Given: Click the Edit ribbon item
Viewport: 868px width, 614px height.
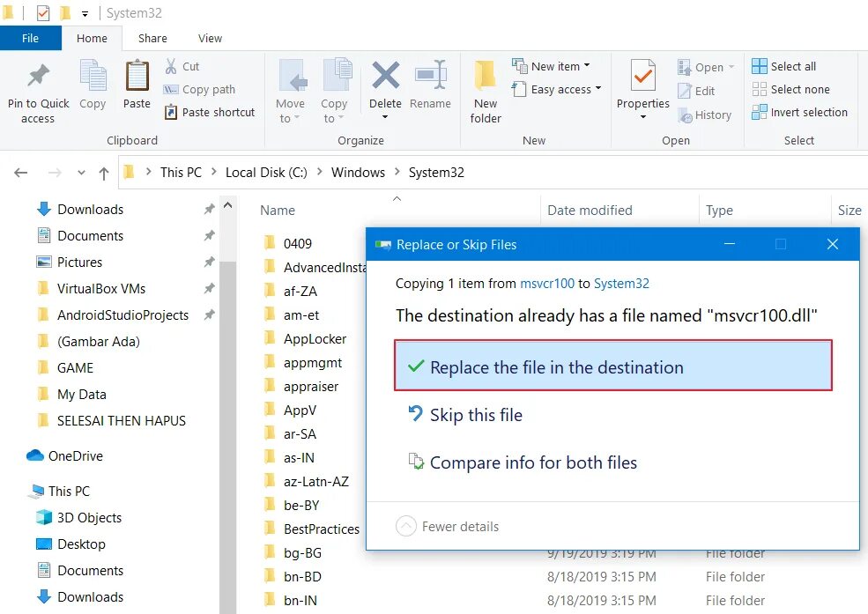Looking at the screenshot, I should pos(696,91).
